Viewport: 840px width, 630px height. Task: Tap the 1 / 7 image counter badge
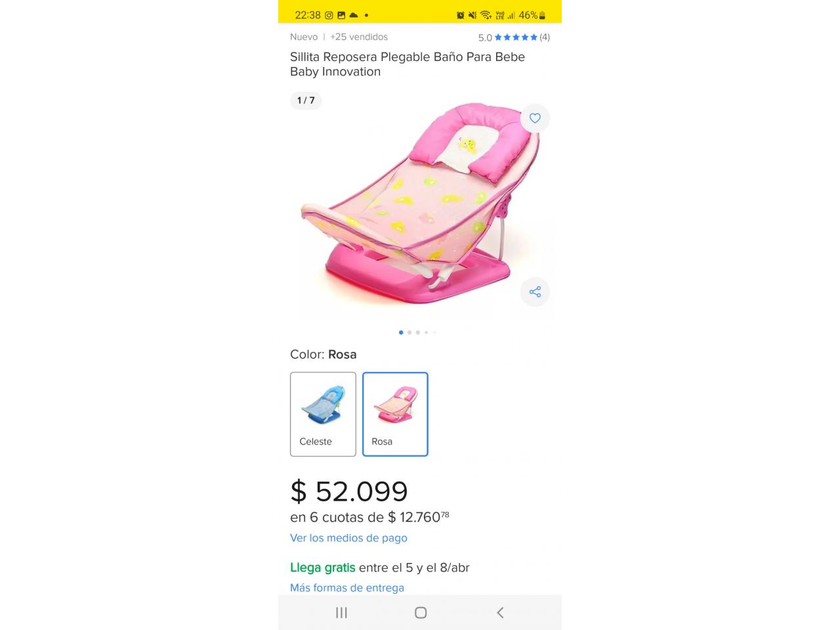point(306,100)
